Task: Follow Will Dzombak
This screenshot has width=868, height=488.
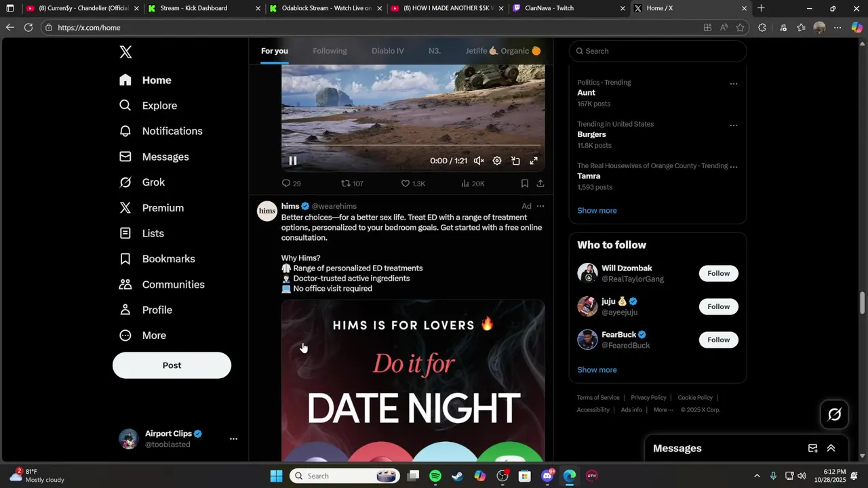Action: pos(719,274)
